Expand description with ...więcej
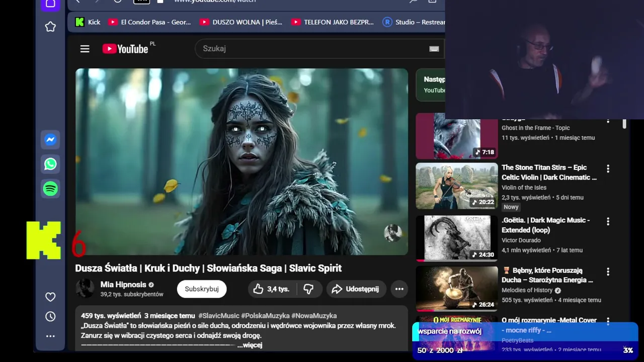The height and width of the screenshot is (362, 644). pos(250,345)
